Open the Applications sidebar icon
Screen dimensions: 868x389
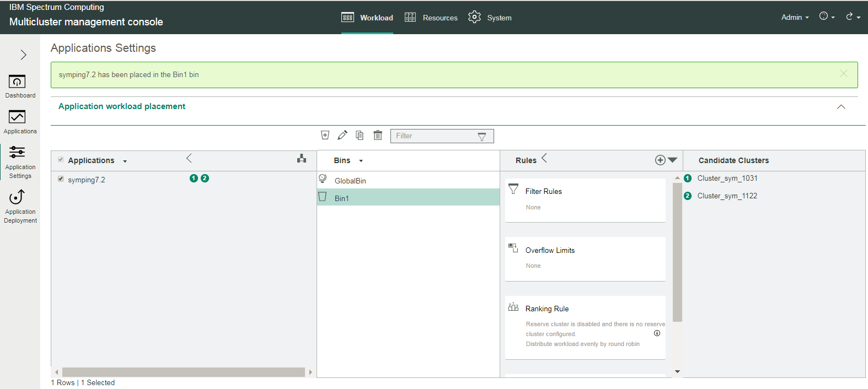pos(20,122)
